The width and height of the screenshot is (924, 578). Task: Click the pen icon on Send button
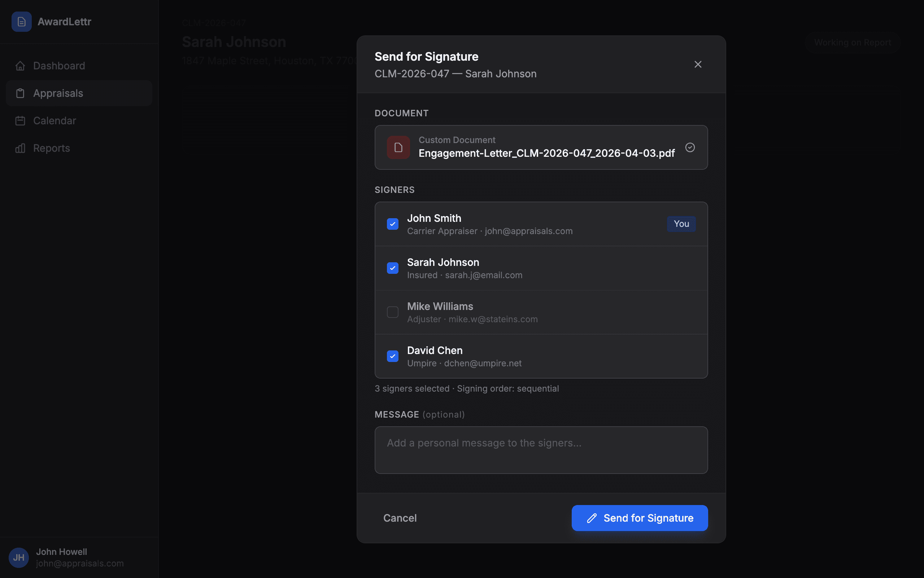(592, 518)
